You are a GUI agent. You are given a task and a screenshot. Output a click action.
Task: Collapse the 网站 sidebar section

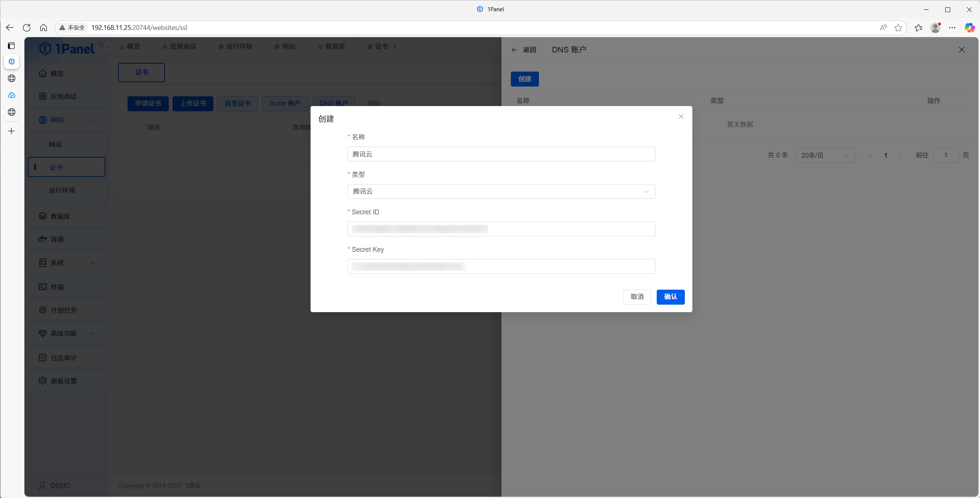93,120
